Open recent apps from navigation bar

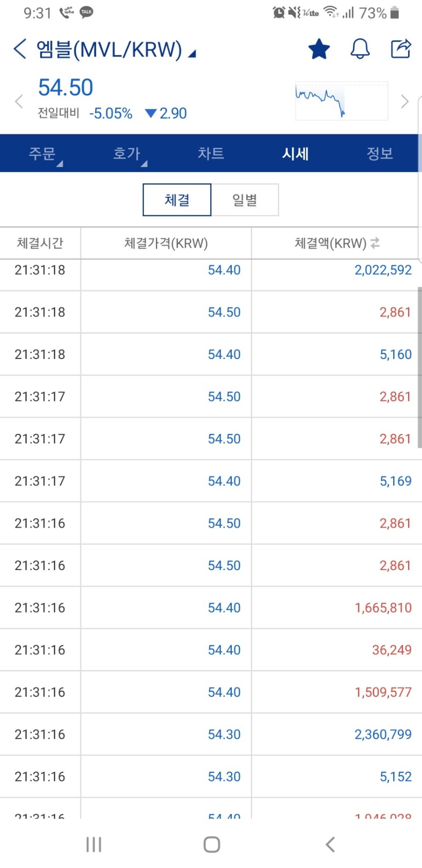coord(94,844)
